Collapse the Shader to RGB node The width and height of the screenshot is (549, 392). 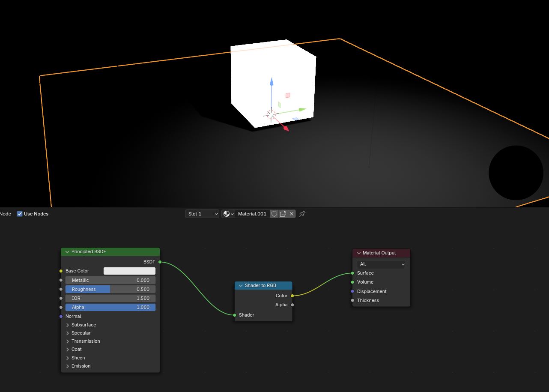(x=241, y=285)
